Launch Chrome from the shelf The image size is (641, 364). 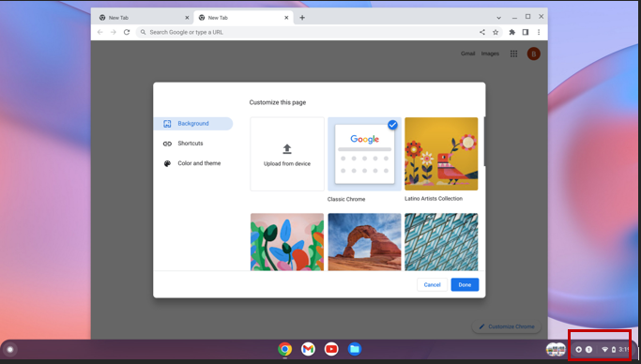pos(285,349)
